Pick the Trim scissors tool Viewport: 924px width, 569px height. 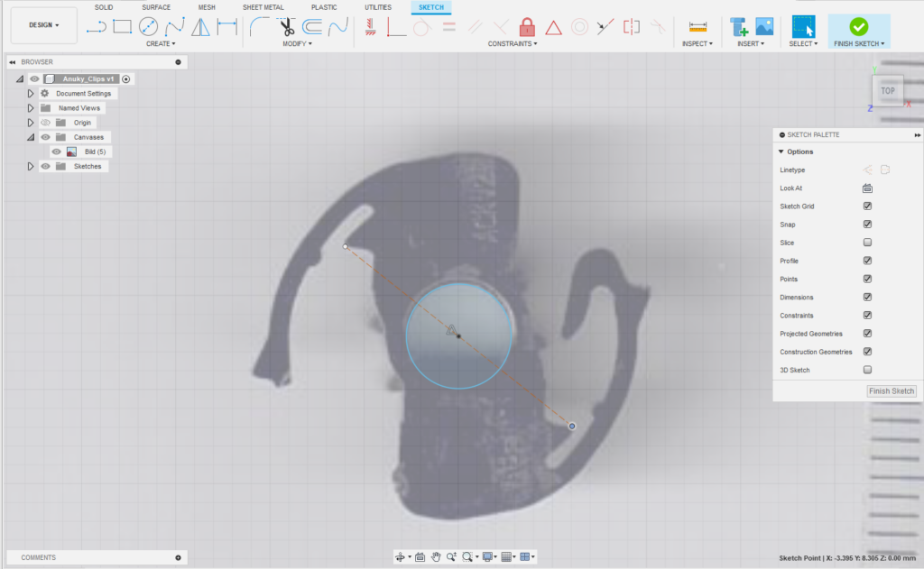288,27
